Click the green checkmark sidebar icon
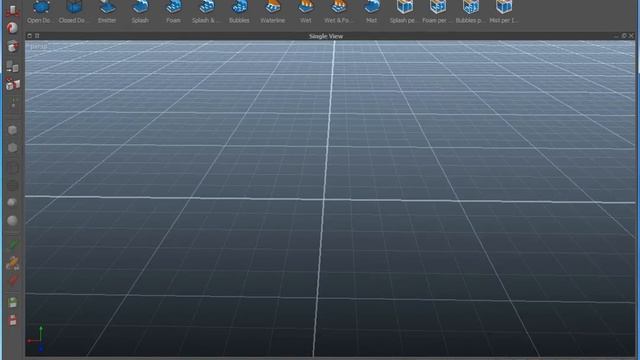Image resolution: width=640 pixels, height=360 pixels. [13, 244]
